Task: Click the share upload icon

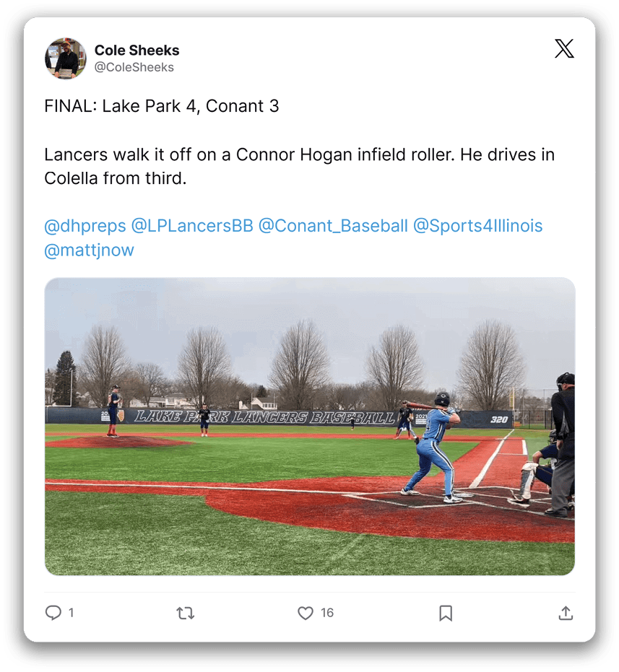Action: click(566, 614)
